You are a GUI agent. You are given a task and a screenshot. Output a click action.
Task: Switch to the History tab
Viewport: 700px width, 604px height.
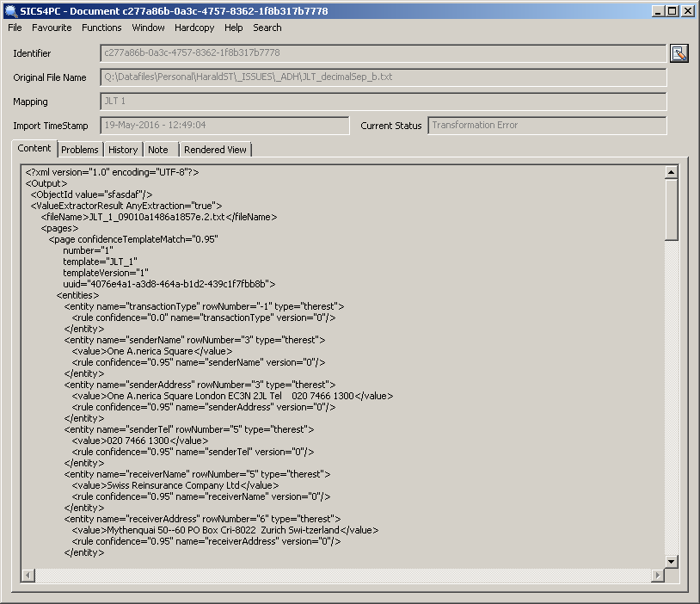(123, 150)
